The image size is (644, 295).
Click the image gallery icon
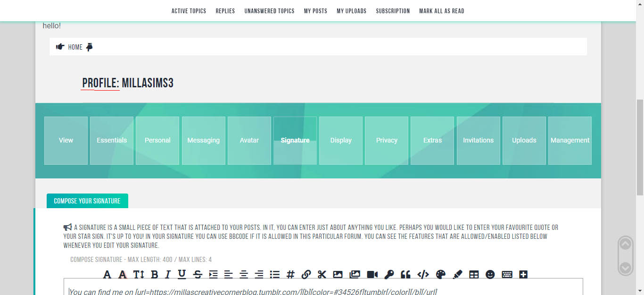pos(355,274)
